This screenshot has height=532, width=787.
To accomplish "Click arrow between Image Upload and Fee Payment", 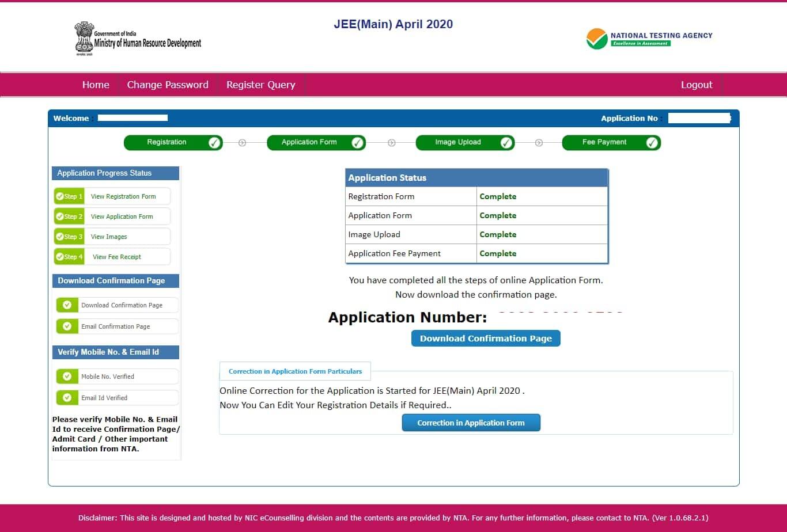I will (539, 143).
